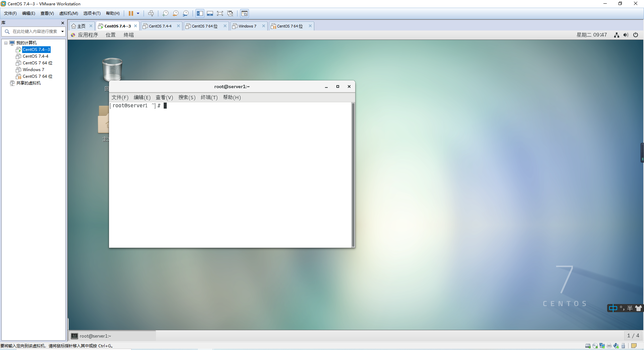This screenshot has width=644, height=350.
Task: Collapse the 我的计算机 tree node
Action: tap(6, 43)
